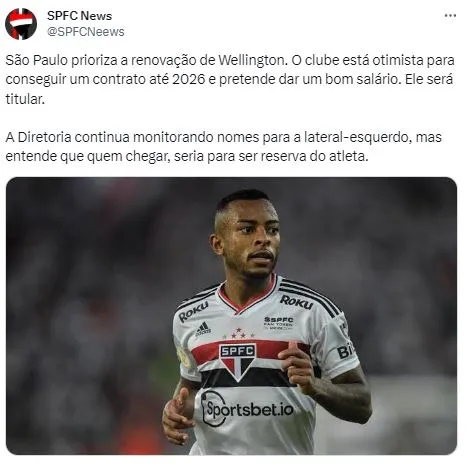Click the word lateral-esquerdo in the tweet
This screenshot has height=464, width=471.
[358, 137]
